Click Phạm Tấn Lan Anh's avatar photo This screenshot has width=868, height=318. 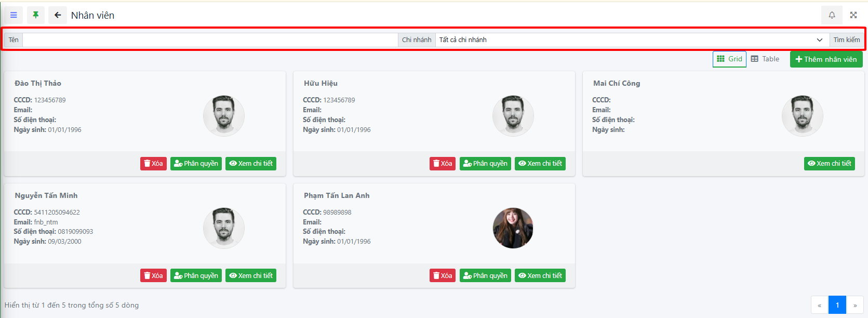(x=513, y=228)
